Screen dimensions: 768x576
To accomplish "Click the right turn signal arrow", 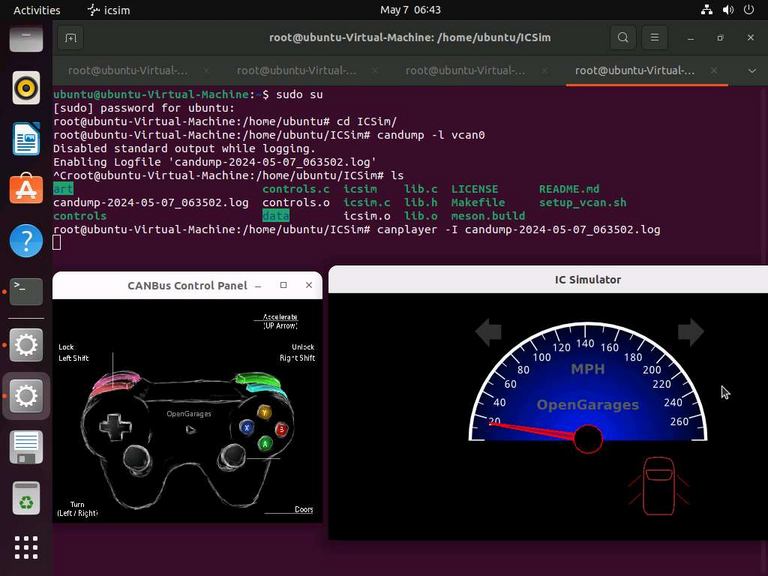I will [691, 332].
